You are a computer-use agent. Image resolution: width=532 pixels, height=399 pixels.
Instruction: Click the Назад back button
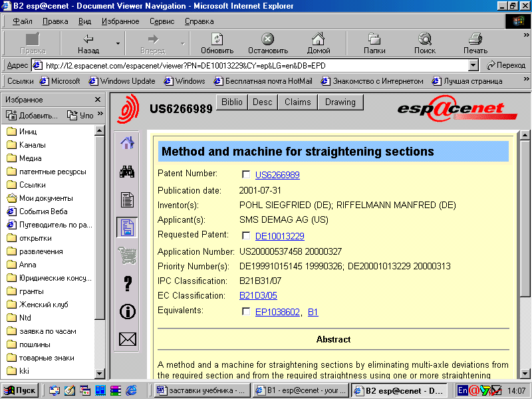[88, 44]
